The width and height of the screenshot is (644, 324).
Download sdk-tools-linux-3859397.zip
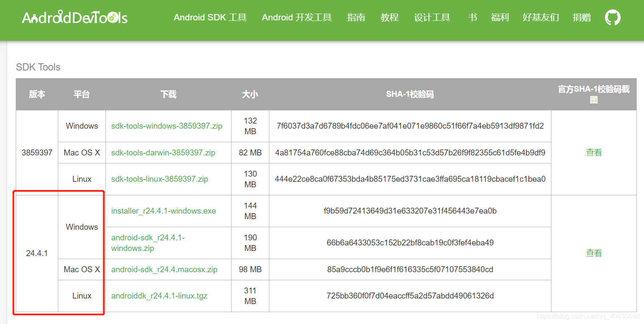[x=160, y=179]
